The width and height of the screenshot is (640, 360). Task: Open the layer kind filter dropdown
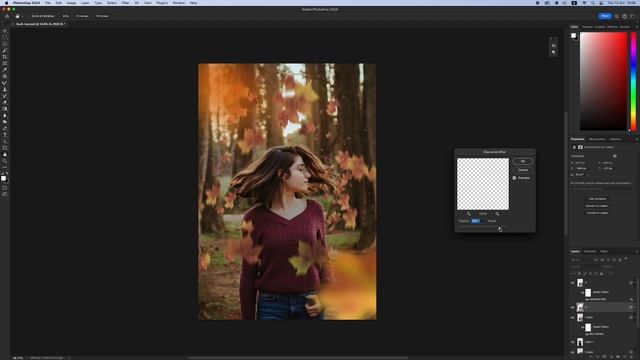pos(581,260)
